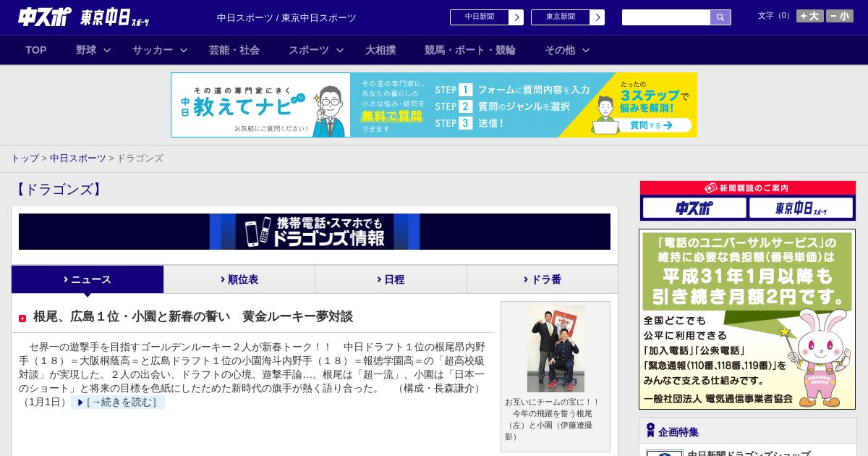Click the 企画特集 ribbon icon

650,431
